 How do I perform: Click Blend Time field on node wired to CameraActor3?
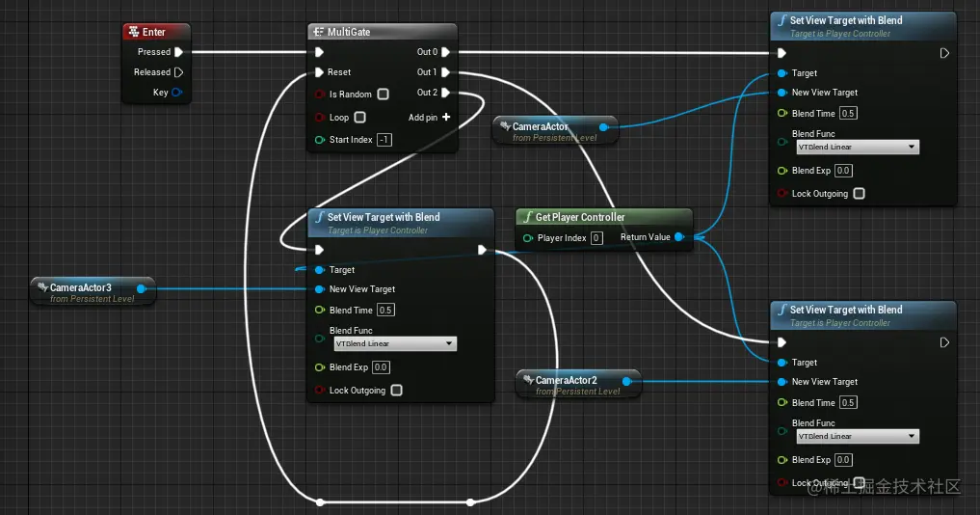coord(385,310)
